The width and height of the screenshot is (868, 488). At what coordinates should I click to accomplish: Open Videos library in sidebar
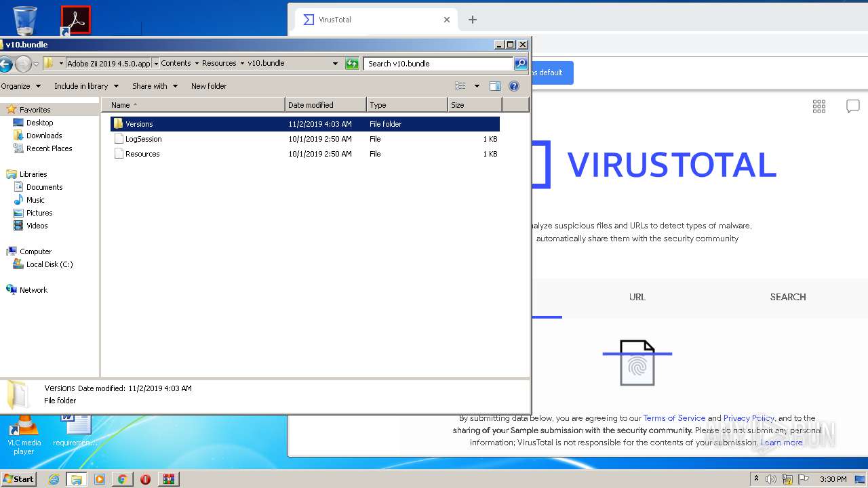point(37,226)
